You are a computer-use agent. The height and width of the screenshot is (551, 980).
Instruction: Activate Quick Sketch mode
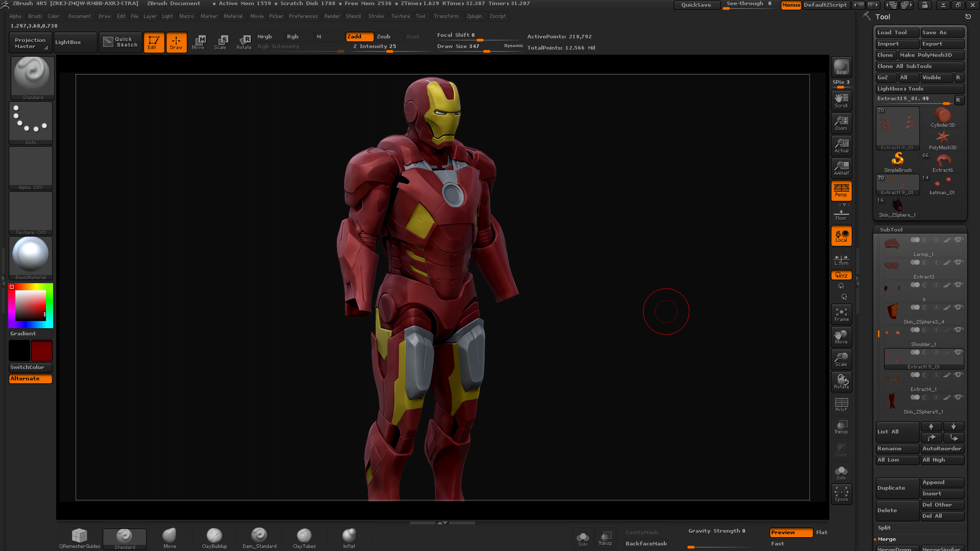121,42
